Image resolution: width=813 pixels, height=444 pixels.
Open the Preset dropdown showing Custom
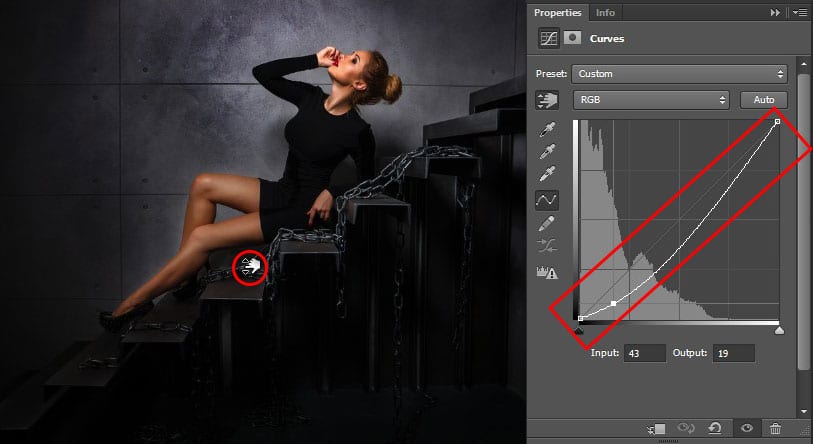coord(679,74)
